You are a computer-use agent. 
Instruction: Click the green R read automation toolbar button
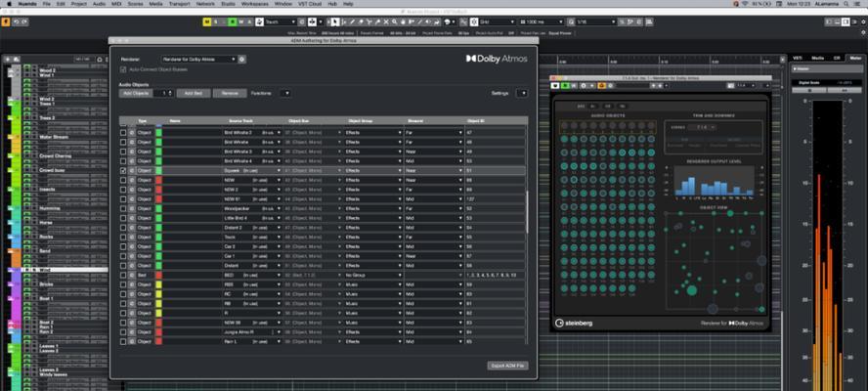(x=233, y=22)
